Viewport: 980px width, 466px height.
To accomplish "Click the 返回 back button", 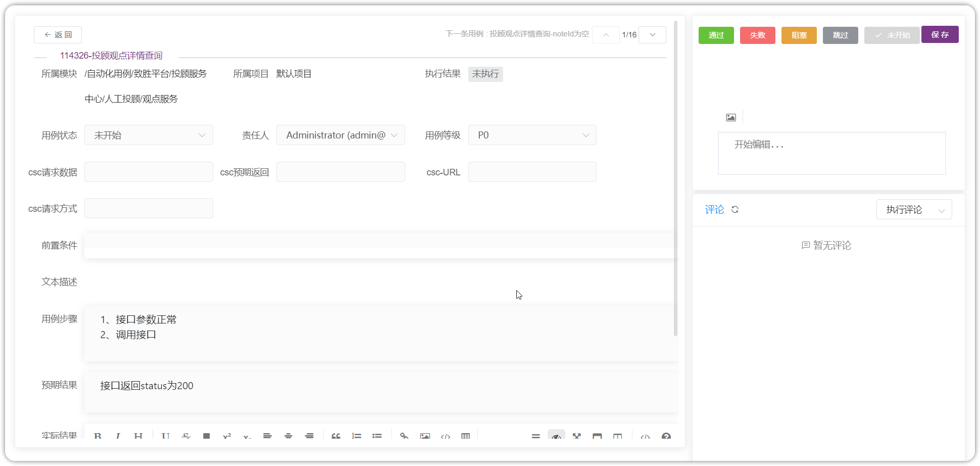I will pos(58,34).
